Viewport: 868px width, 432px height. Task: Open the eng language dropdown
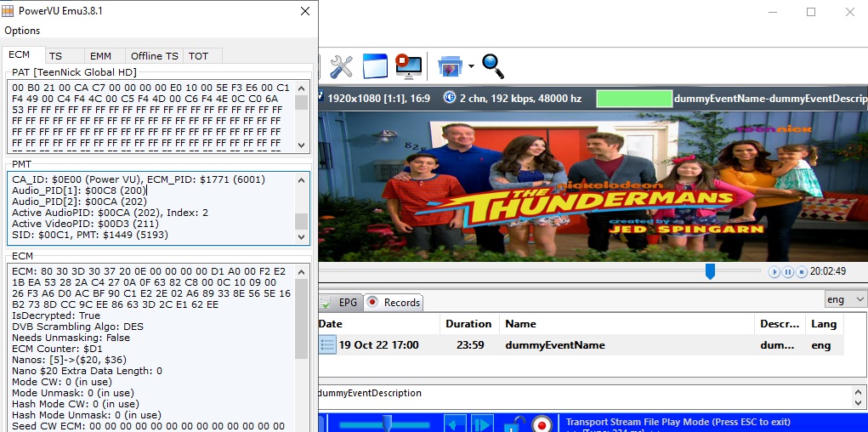pyautogui.click(x=845, y=299)
